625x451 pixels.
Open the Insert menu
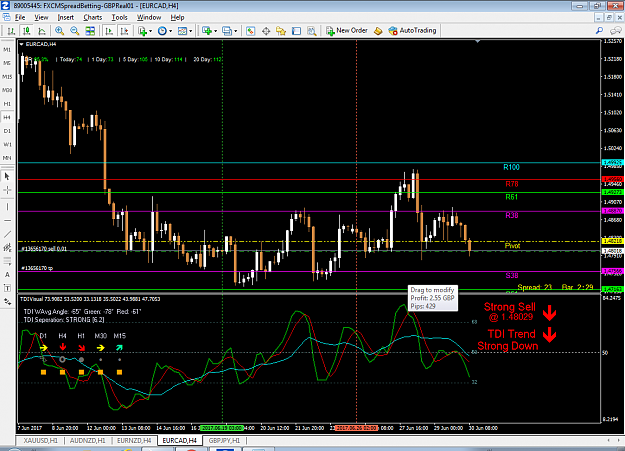66,18
